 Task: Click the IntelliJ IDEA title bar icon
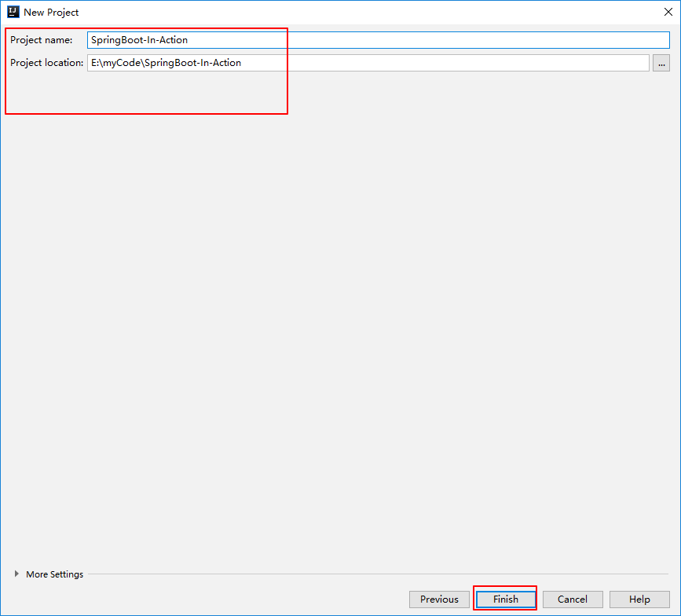point(12,12)
